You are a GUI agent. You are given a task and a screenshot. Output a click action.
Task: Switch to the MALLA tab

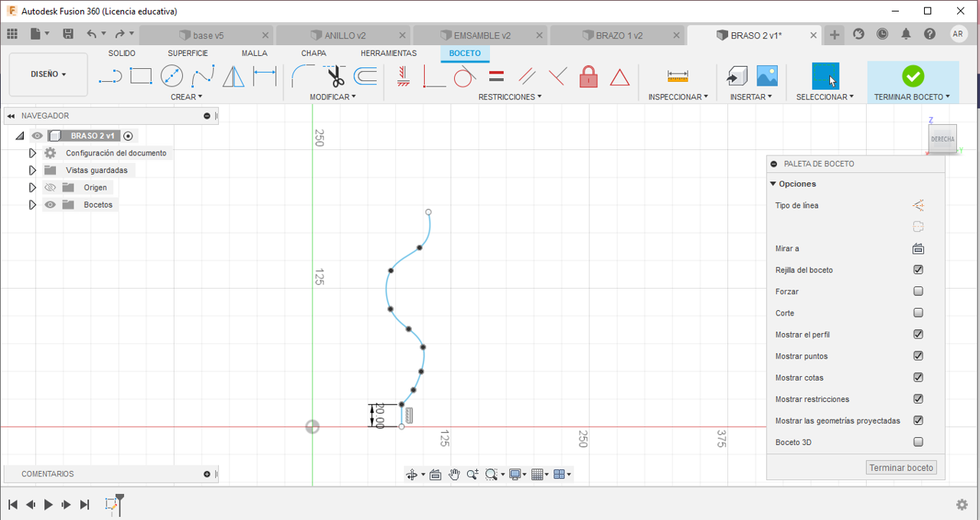[254, 54]
